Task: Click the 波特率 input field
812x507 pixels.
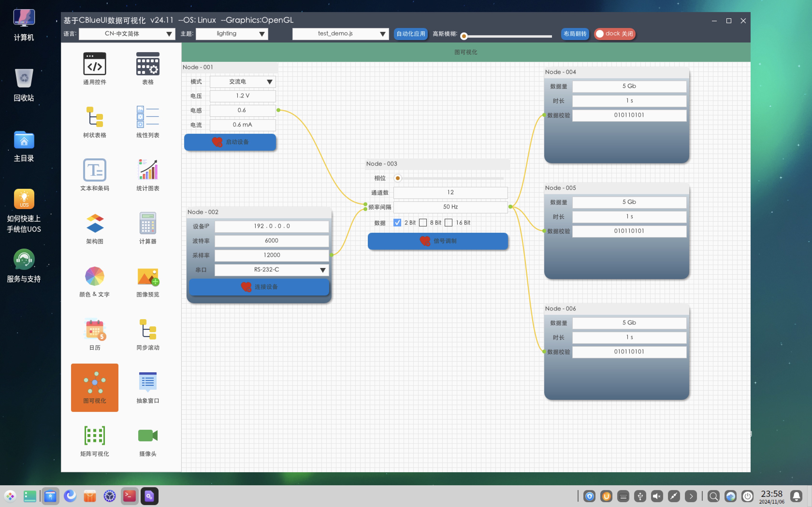Action: tap(271, 241)
